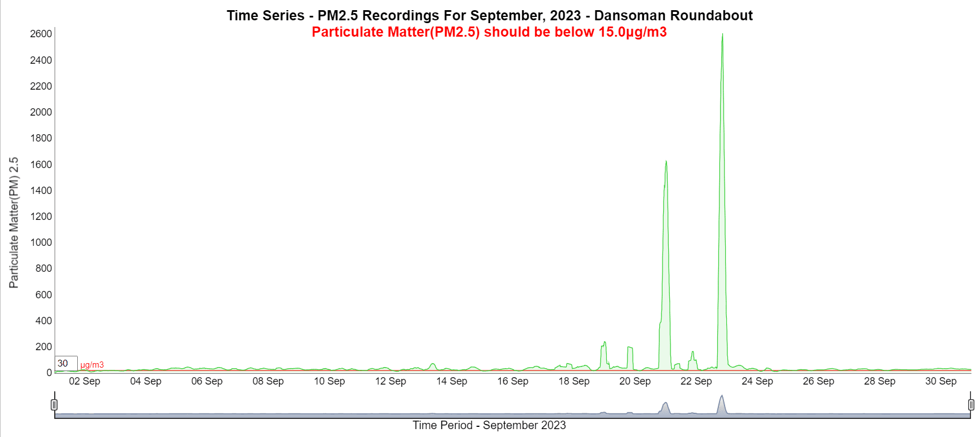Click the '30 Sep' x-axis label
The width and height of the screenshot is (980, 437).
941,381
